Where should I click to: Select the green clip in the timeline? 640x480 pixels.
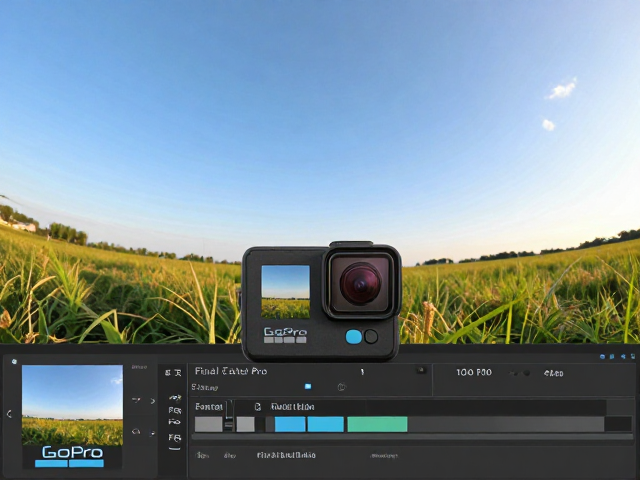[x=377, y=424]
